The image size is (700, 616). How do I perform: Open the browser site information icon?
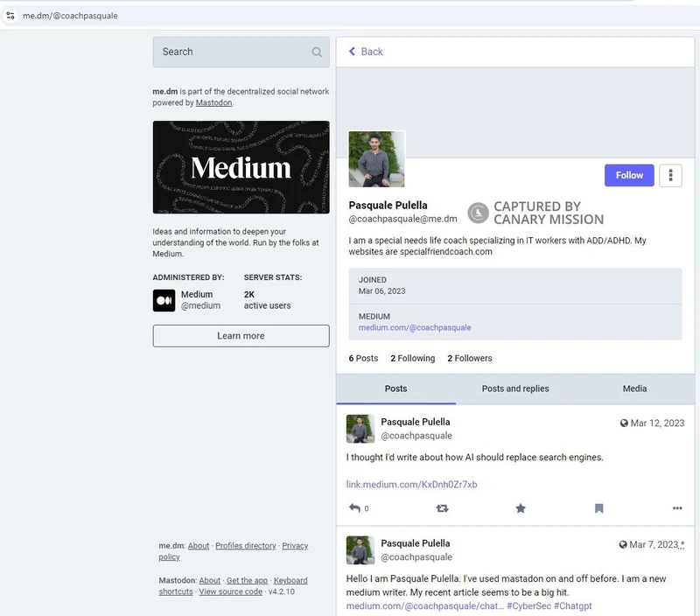pos(10,16)
